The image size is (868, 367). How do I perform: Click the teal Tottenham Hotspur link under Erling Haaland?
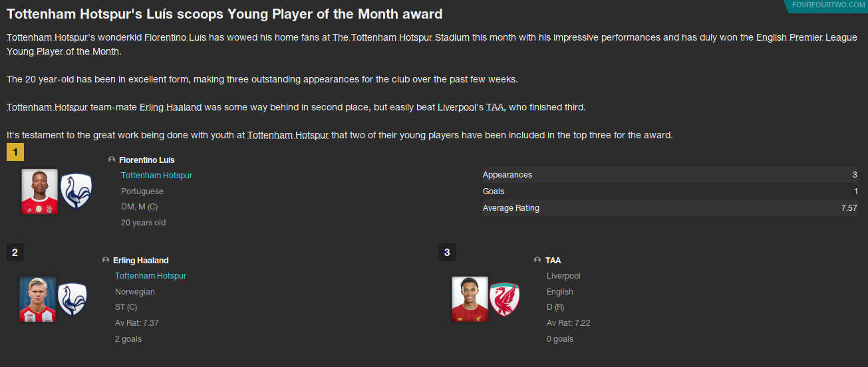point(150,276)
